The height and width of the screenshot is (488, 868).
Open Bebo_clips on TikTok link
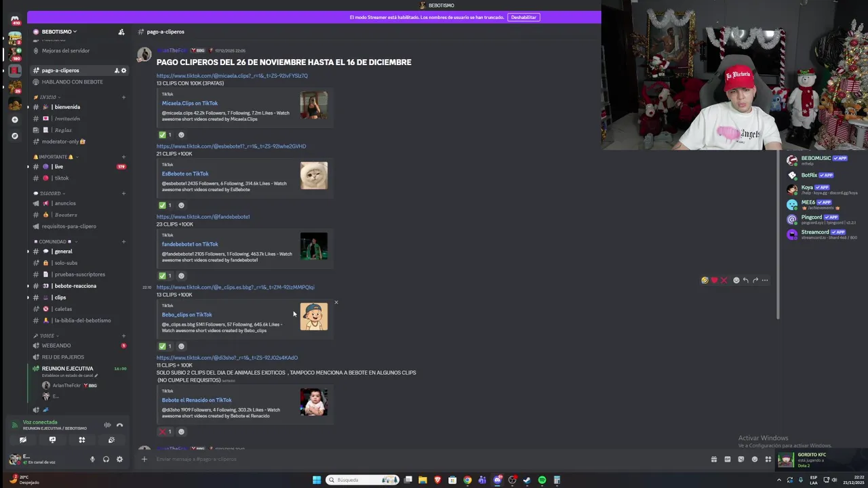(186, 314)
